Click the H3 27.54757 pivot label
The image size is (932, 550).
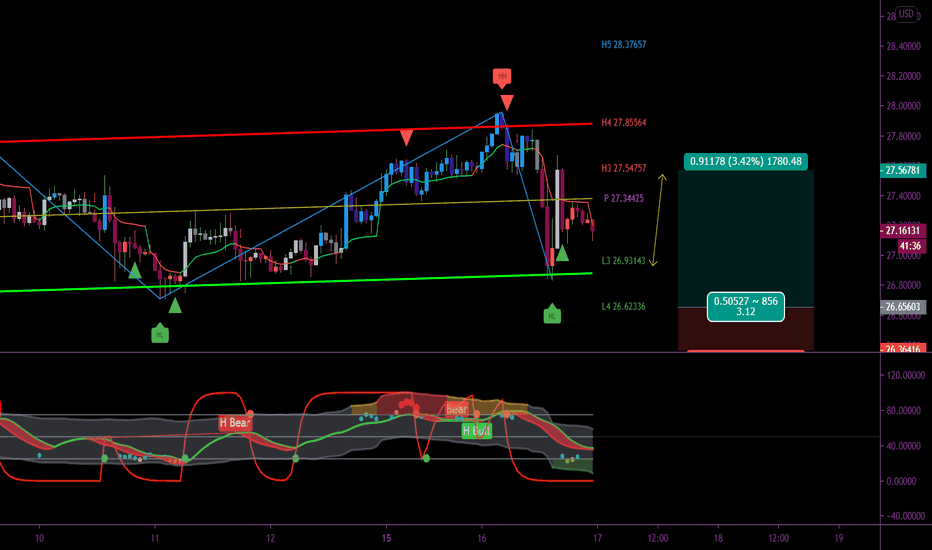pyautogui.click(x=624, y=168)
